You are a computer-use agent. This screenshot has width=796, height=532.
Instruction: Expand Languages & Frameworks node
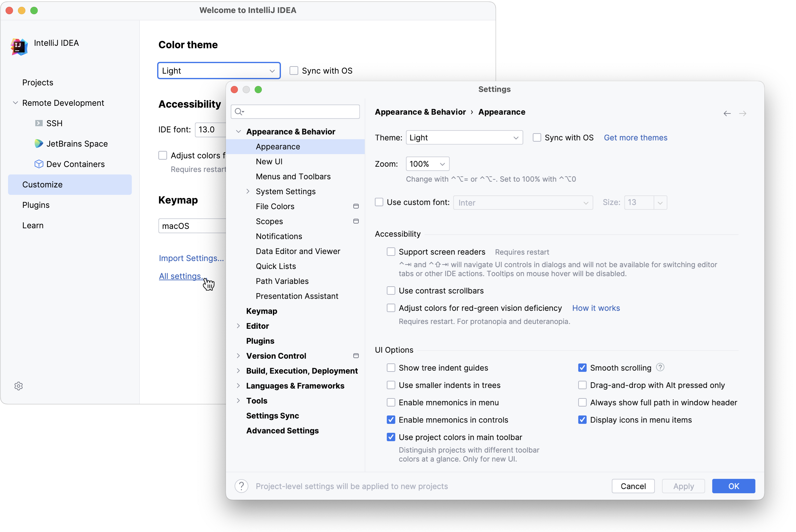click(238, 386)
